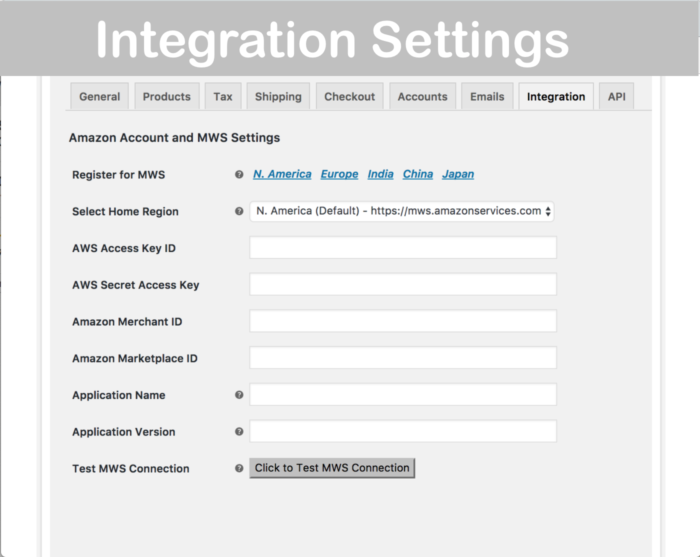Select the Amazon Merchant ID input
Screen dimensions: 700x557
pos(402,321)
